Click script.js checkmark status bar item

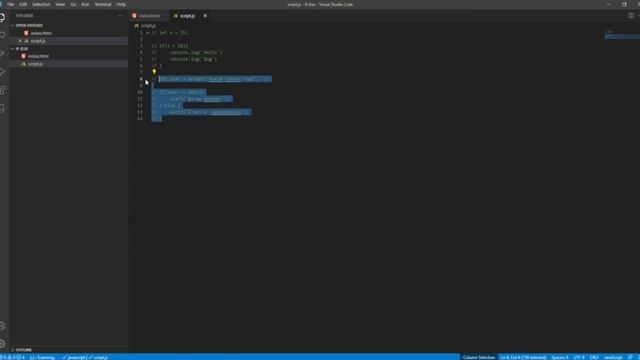pyautogui.click(x=98, y=357)
